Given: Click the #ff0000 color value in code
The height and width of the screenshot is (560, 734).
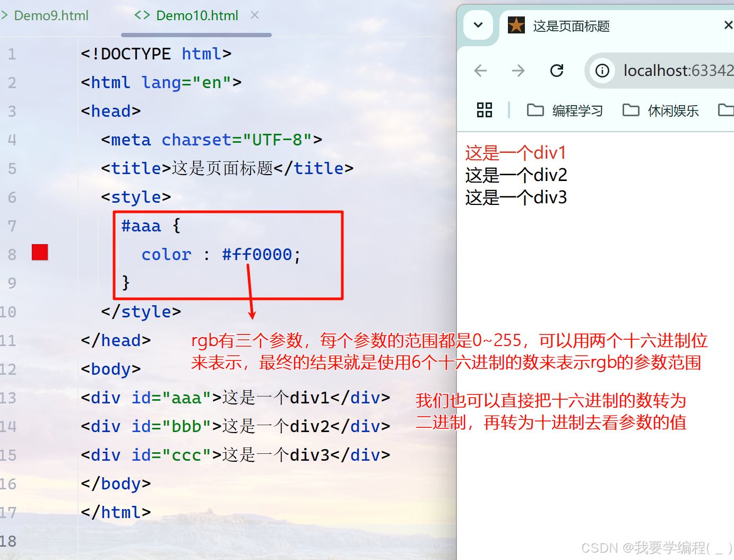Looking at the screenshot, I should pyautogui.click(x=257, y=255).
